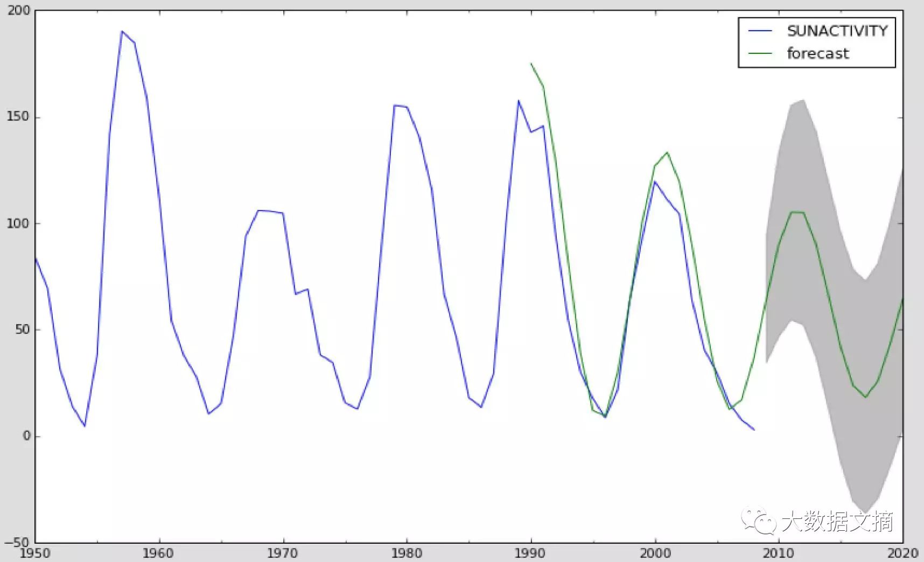The height and width of the screenshot is (562, 924).
Task: Click the y-axis label −50
Action: point(17,542)
